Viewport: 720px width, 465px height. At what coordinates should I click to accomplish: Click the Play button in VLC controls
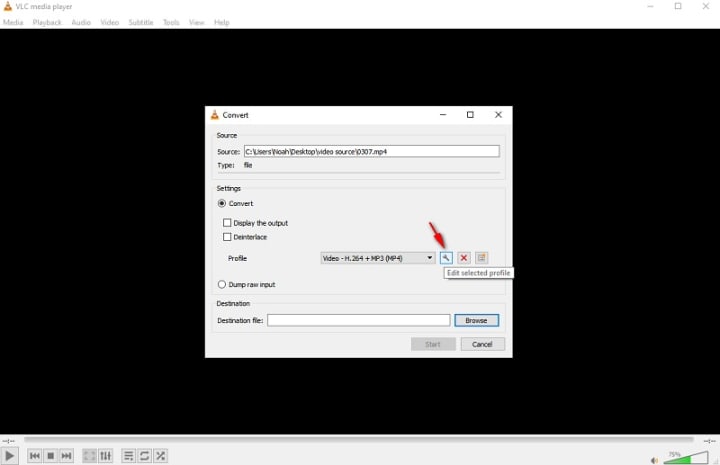coord(9,456)
